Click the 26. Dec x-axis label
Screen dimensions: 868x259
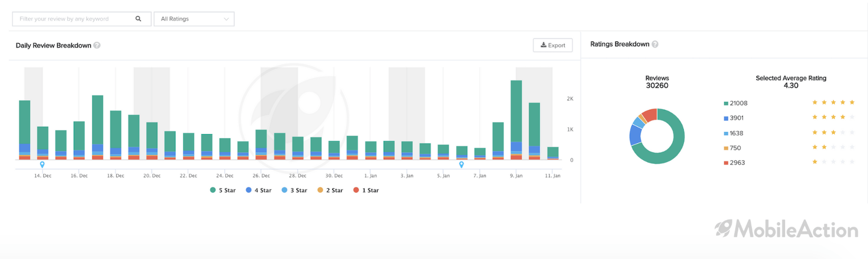261,176
